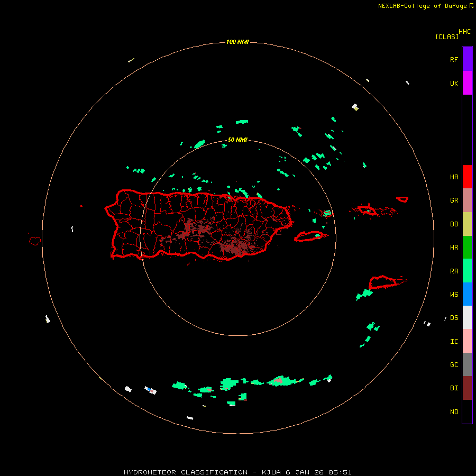Click the WS legend label
Viewport: 476px width, 476px height.
(x=454, y=295)
